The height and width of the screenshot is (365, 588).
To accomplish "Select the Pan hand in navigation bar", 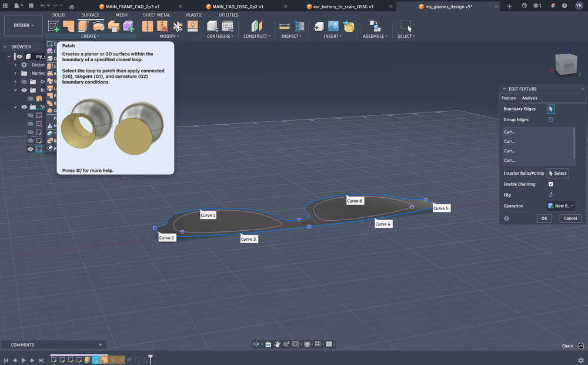I will click(x=277, y=344).
